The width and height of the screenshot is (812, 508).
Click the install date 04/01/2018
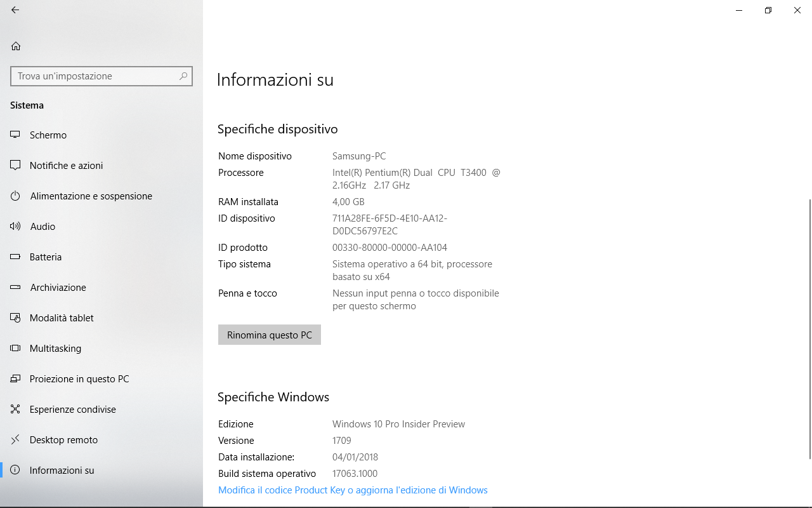click(x=355, y=457)
